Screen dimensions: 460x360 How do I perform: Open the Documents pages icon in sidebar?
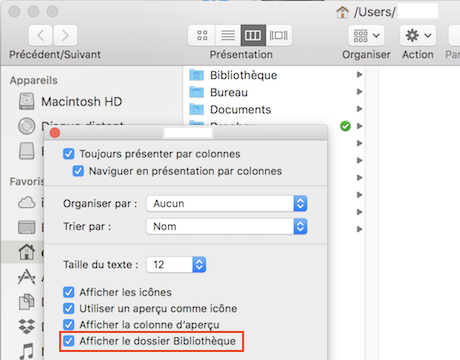(x=27, y=302)
